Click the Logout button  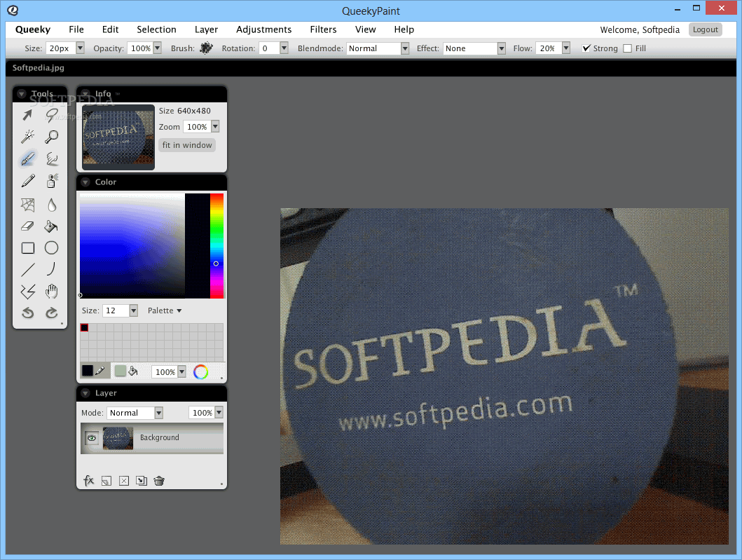point(705,29)
